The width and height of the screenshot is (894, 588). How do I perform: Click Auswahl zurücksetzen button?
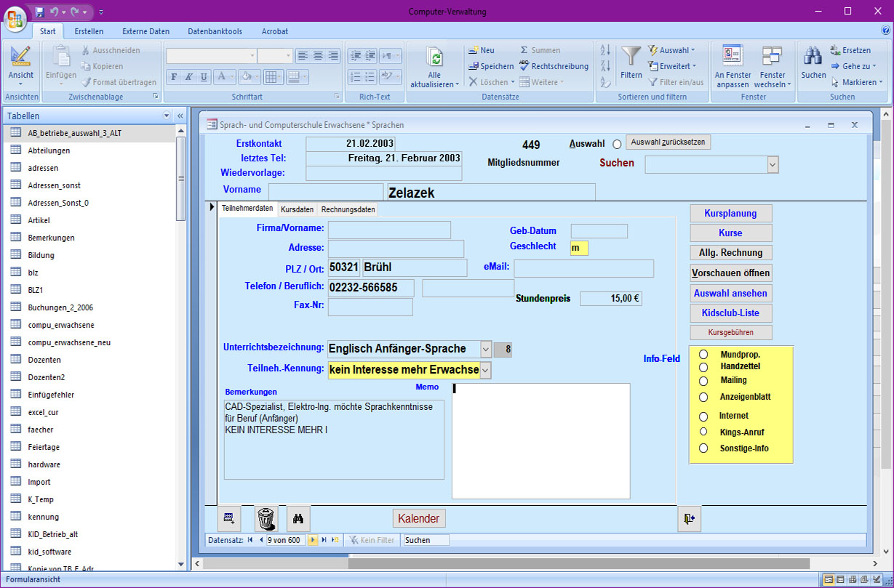coord(668,142)
